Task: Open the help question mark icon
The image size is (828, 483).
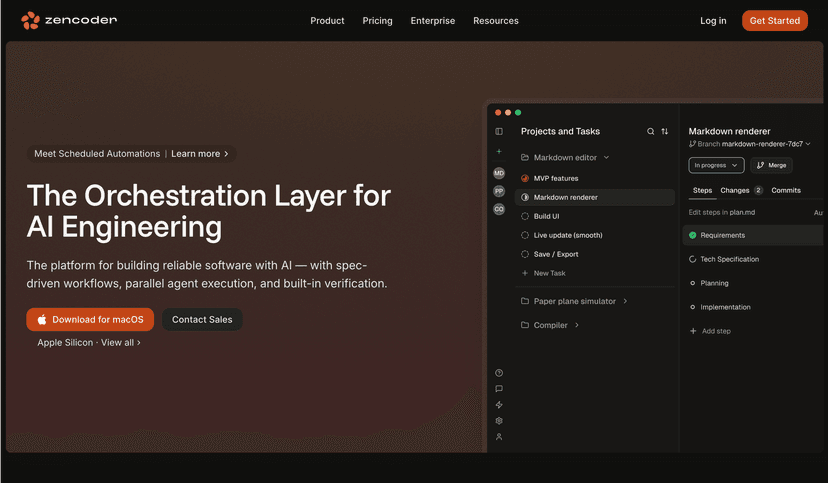Action: [499, 373]
